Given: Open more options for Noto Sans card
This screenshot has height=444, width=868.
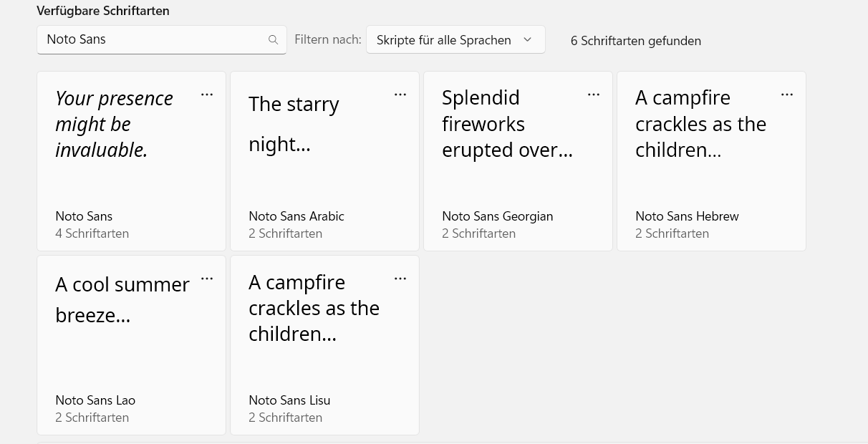Looking at the screenshot, I should coord(207,95).
